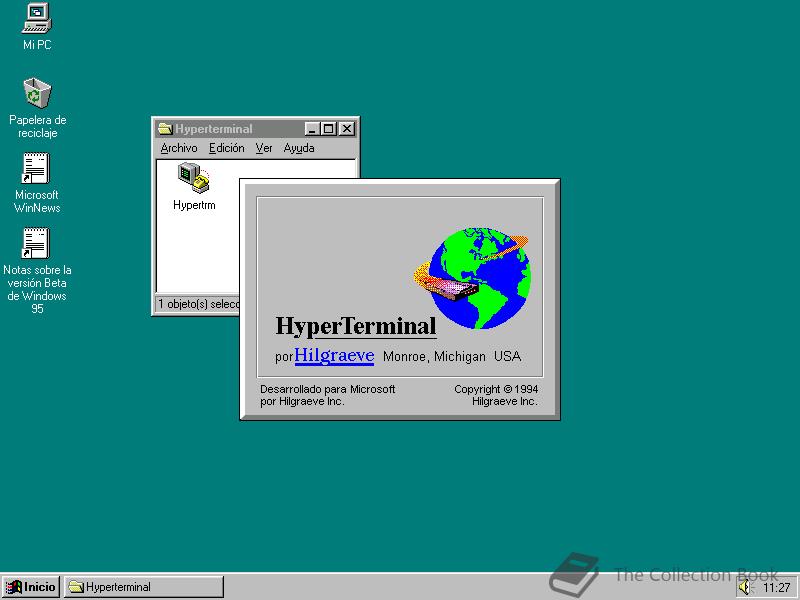
Task: Click 'Copyright © 1994 Hilgraeve Inc.' text
Action: coord(496,395)
